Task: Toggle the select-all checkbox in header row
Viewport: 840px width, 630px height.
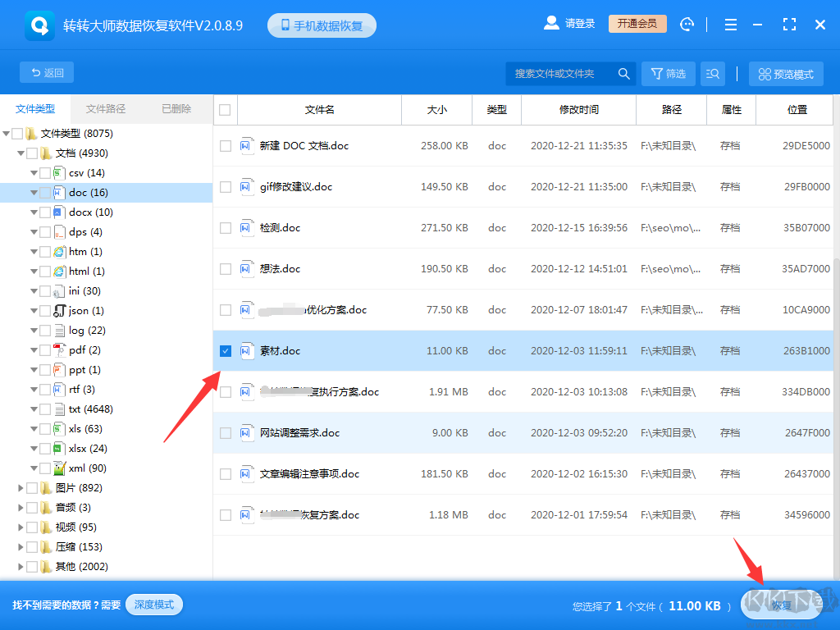Action: 225,110
